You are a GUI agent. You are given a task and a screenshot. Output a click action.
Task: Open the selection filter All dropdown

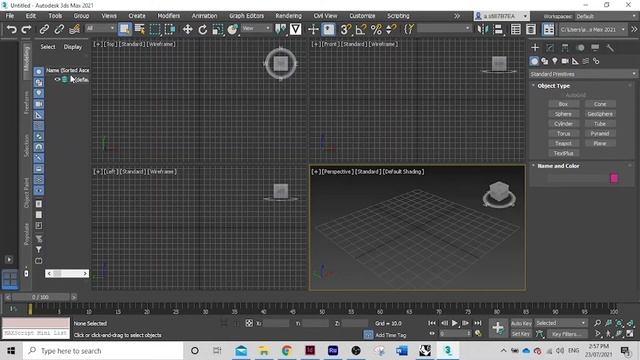coord(100,28)
